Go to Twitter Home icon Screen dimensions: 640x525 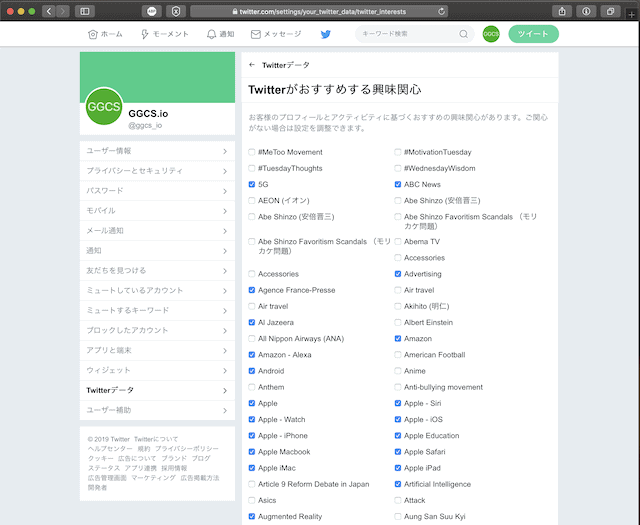click(x=93, y=34)
